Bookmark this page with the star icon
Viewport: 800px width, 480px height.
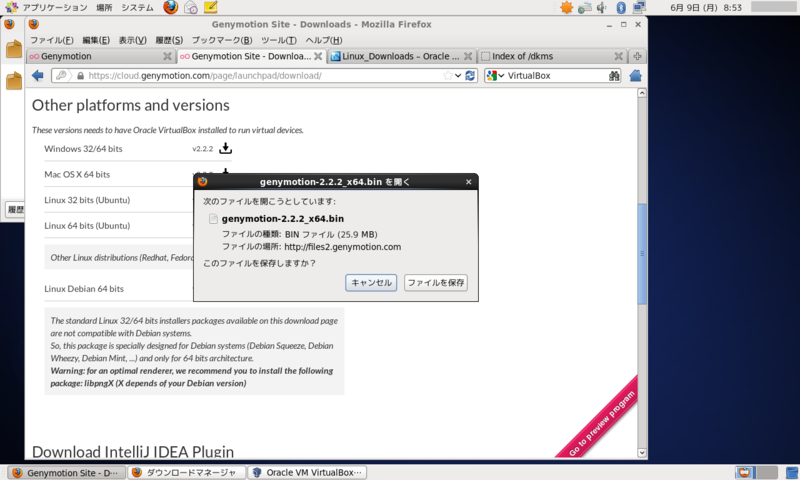[x=448, y=75]
